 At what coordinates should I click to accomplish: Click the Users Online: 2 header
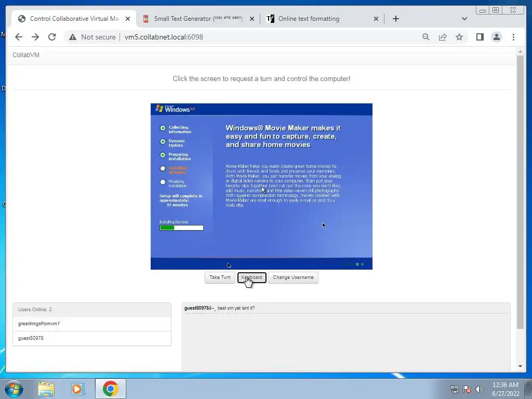92,310
